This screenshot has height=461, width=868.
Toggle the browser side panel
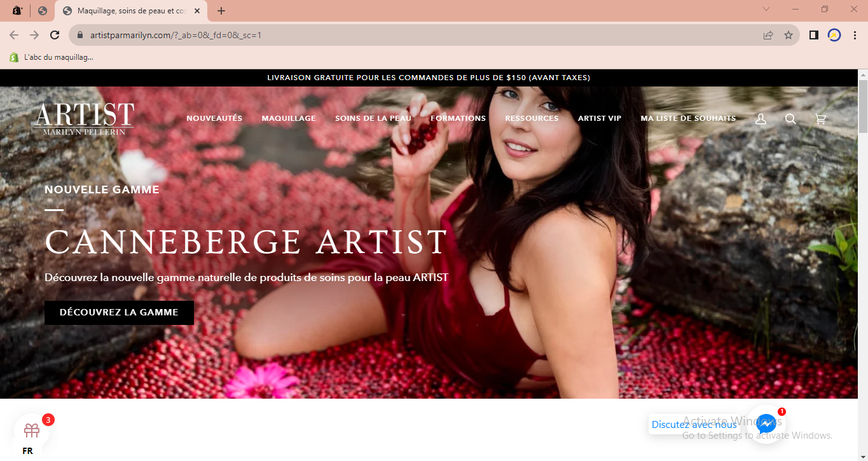[813, 36]
